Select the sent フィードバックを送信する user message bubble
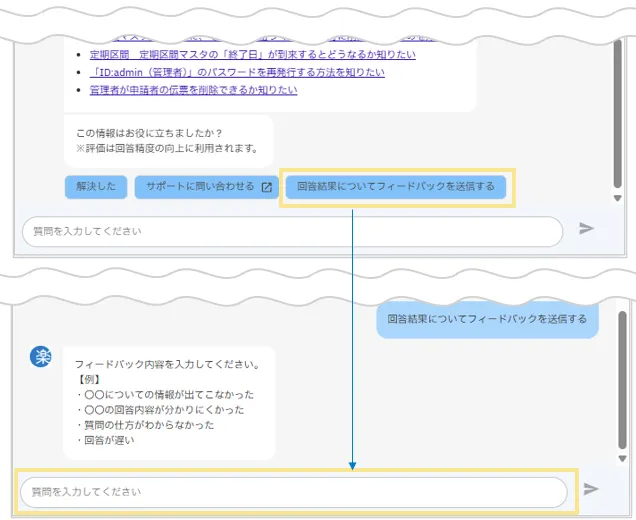This screenshot has height=520, width=636. [487, 320]
